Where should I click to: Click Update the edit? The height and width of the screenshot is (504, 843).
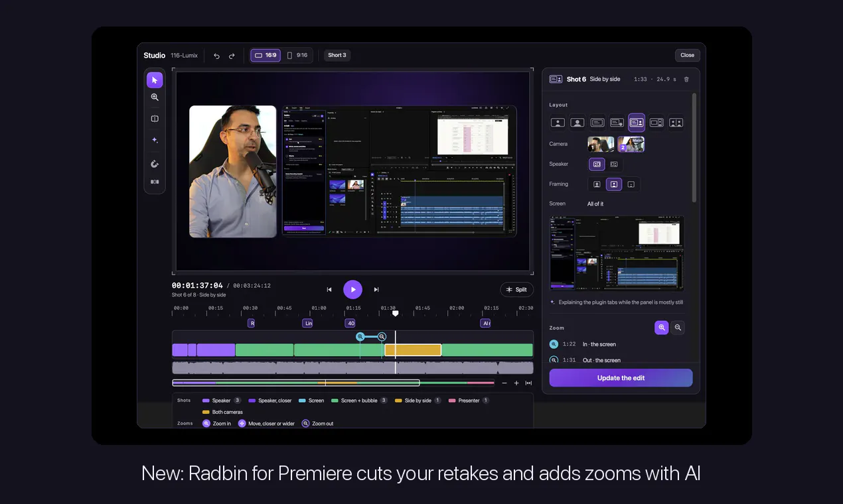click(x=621, y=378)
